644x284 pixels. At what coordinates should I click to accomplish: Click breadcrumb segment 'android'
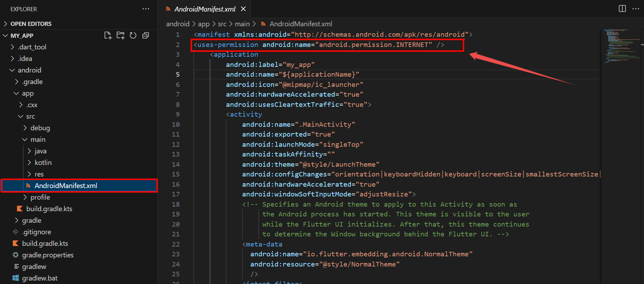pos(178,24)
